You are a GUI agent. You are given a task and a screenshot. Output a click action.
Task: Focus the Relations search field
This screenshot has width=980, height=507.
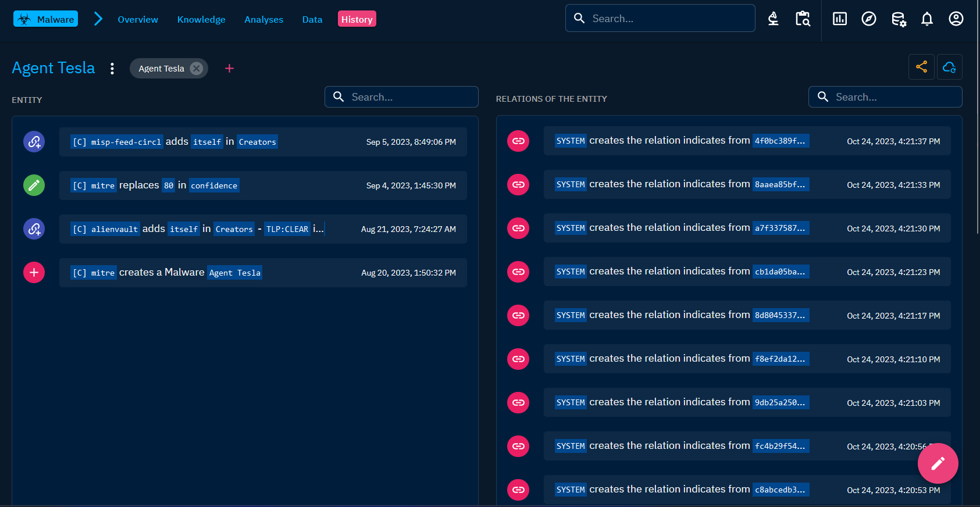[x=885, y=97]
